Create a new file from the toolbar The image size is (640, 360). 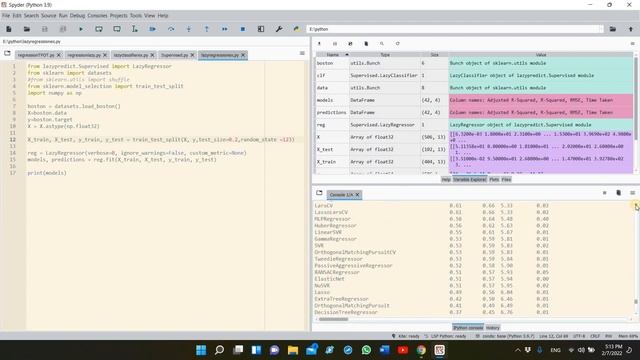pyautogui.click(x=9, y=29)
